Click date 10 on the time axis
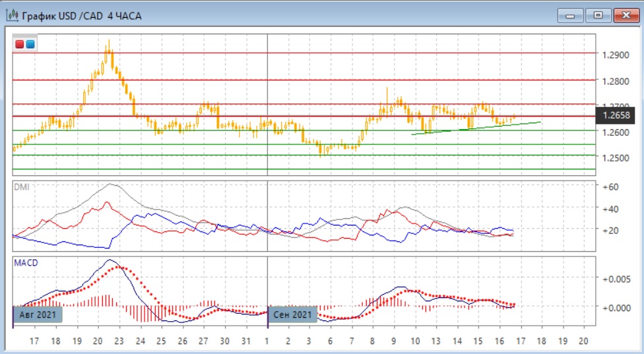 [415, 341]
